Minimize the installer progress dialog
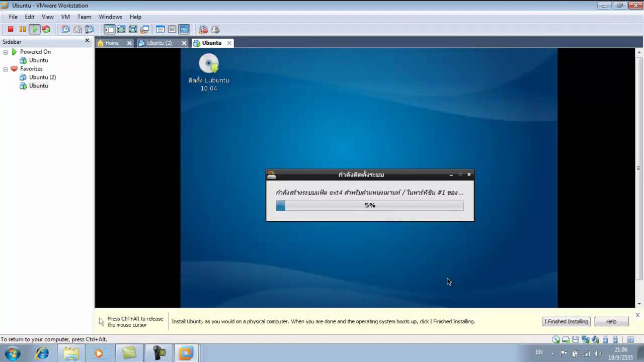The height and width of the screenshot is (362, 644). pyautogui.click(x=451, y=174)
